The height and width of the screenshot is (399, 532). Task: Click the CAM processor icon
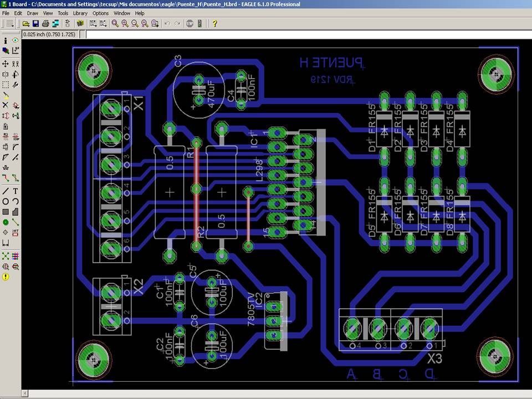tap(55, 23)
